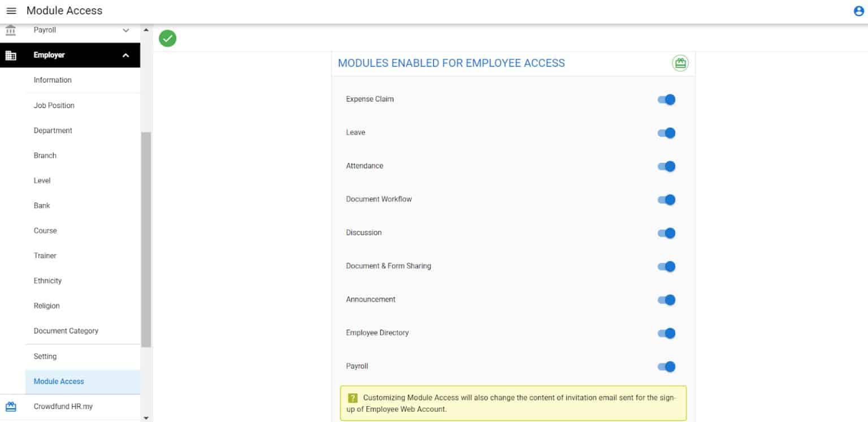This screenshot has height=422, width=868.
Task: Disable the Announcement module toggle
Action: coord(666,299)
